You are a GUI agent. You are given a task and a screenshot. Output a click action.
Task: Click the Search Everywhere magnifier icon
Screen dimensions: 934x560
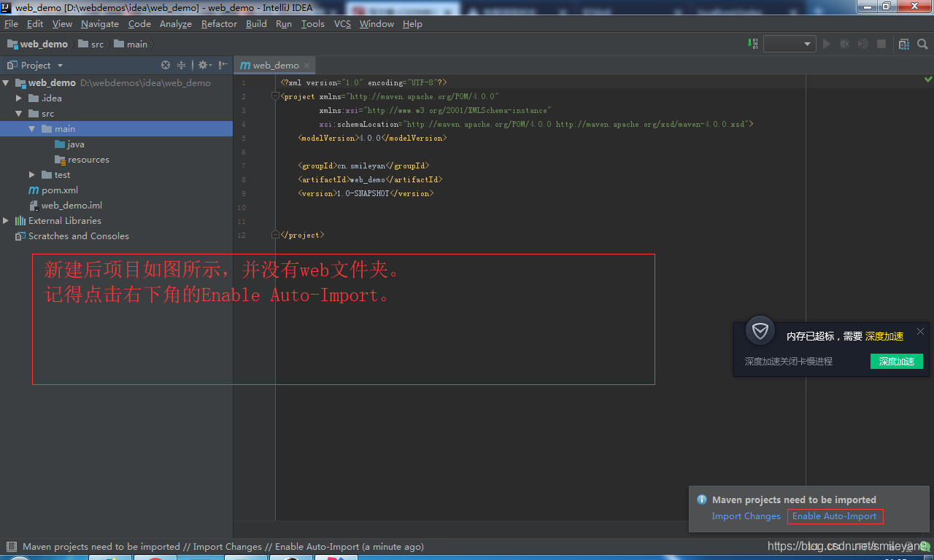point(922,44)
